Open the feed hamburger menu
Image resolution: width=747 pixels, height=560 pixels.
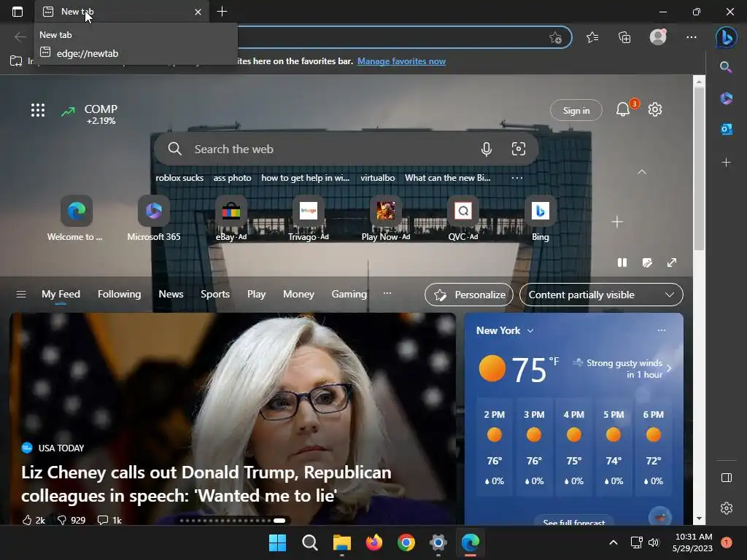pyautogui.click(x=21, y=295)
